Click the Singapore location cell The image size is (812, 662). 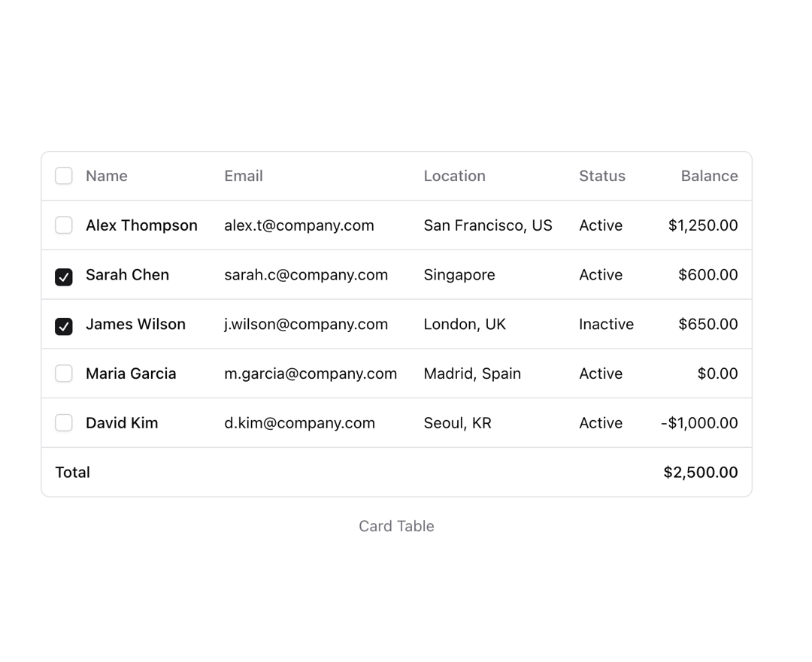[x=459, y=275]
